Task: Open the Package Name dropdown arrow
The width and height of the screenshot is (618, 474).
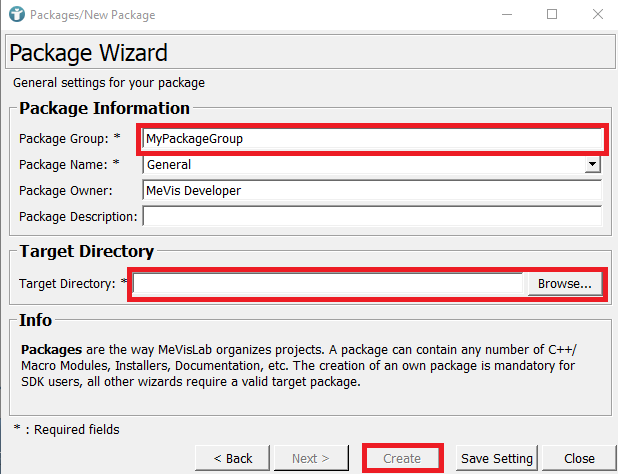Action: click(593, 164)
